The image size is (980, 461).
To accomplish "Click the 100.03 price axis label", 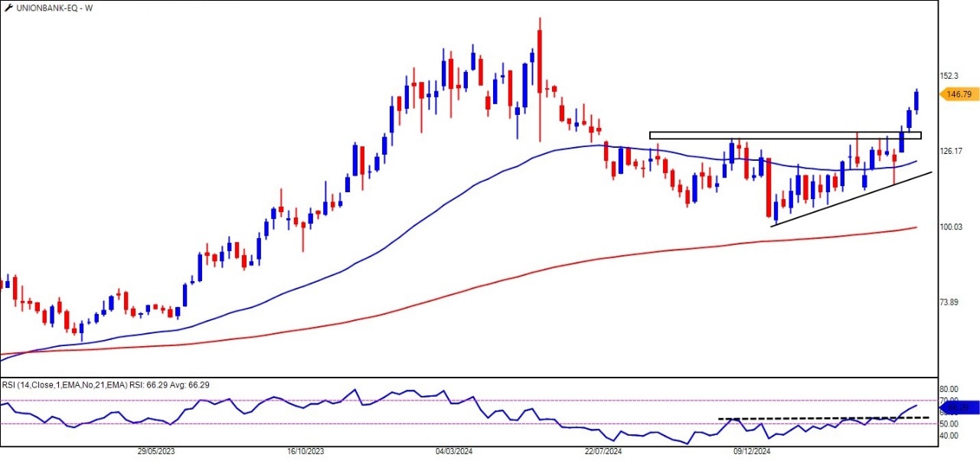I will point(952,227).
